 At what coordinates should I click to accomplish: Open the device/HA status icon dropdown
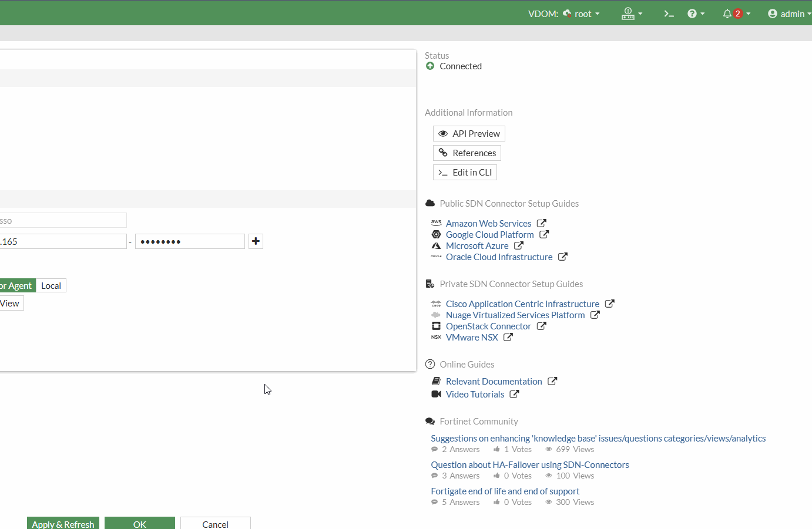click(632, 14)
